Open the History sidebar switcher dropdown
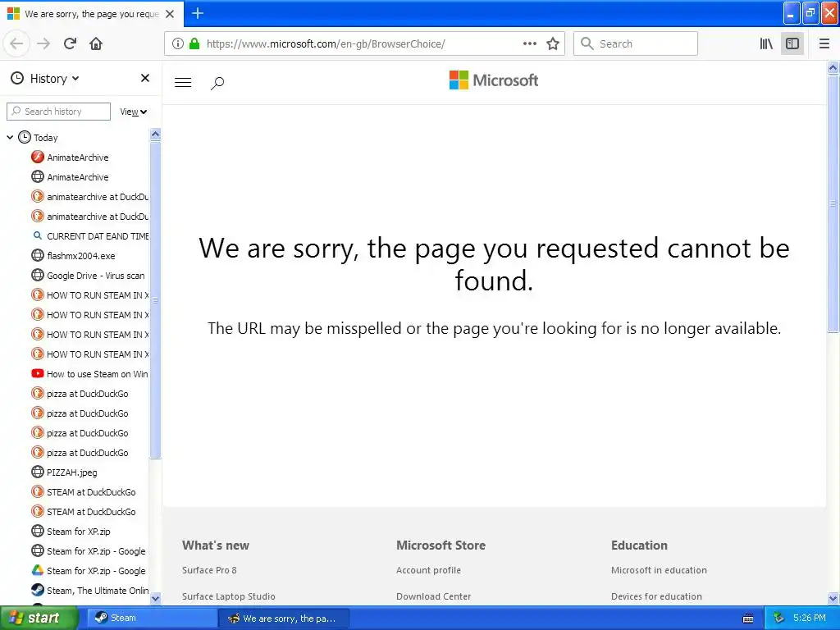The height and width of the screenshot is (630, 840). coord(46,79)
